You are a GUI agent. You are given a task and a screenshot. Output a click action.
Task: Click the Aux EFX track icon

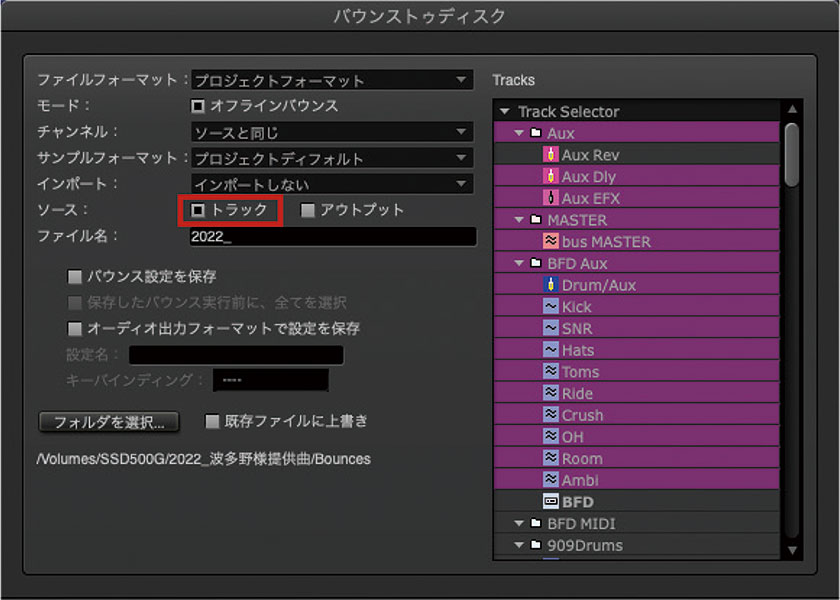coord(550,198)
